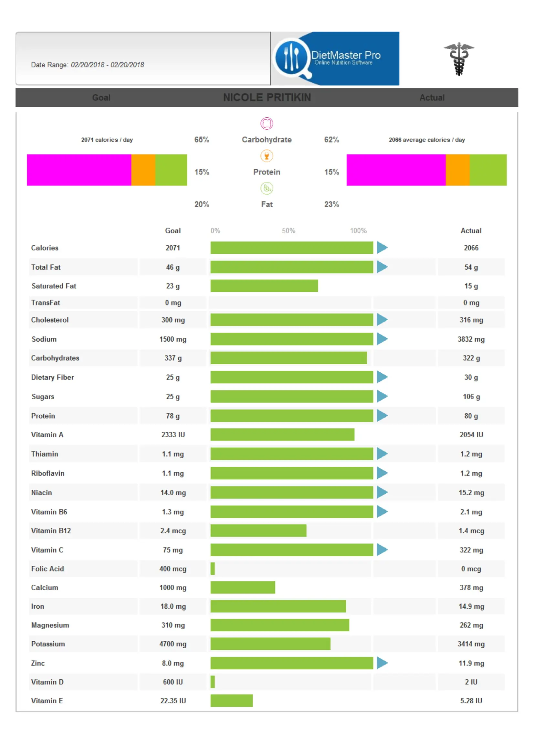Select the Goal header label
This screenshot has height=756, width=534.
coord(101,98)
